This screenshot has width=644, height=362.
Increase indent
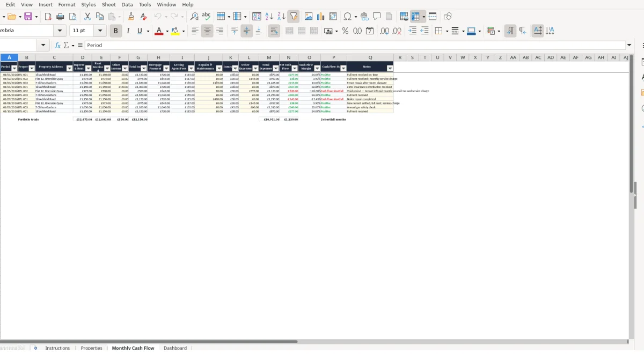[412, 31]
